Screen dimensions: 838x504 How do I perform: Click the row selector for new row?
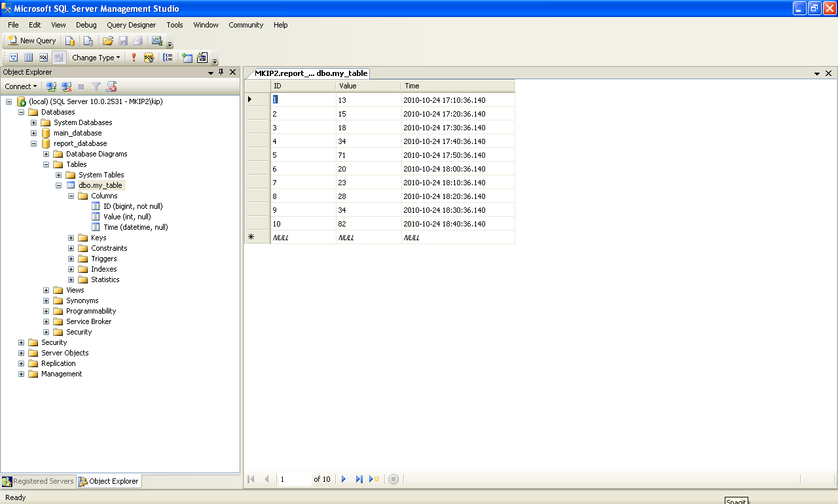257,238
